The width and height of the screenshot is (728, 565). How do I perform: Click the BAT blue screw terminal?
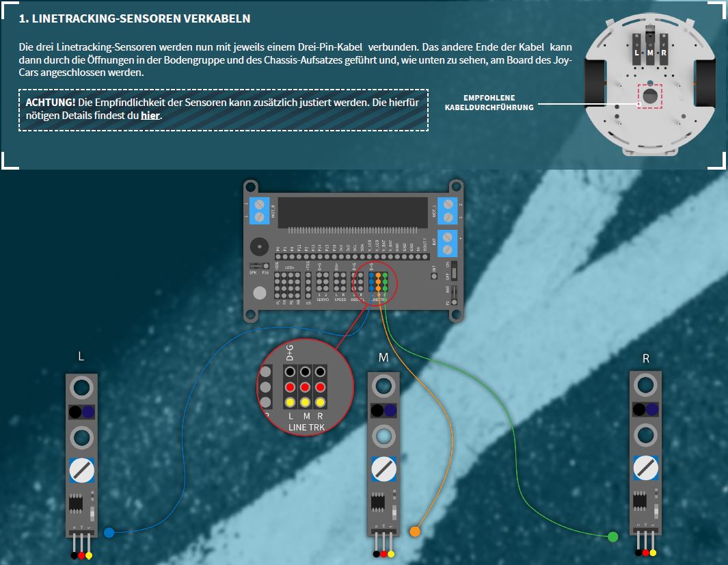(x=448, y=244)
